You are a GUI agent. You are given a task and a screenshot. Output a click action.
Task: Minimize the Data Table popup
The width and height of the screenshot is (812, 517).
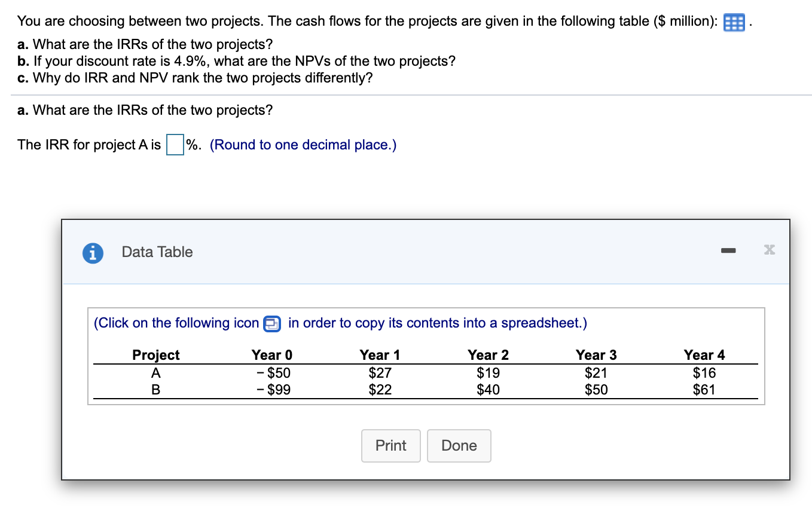pyautogui.click(x=728, y=251)
